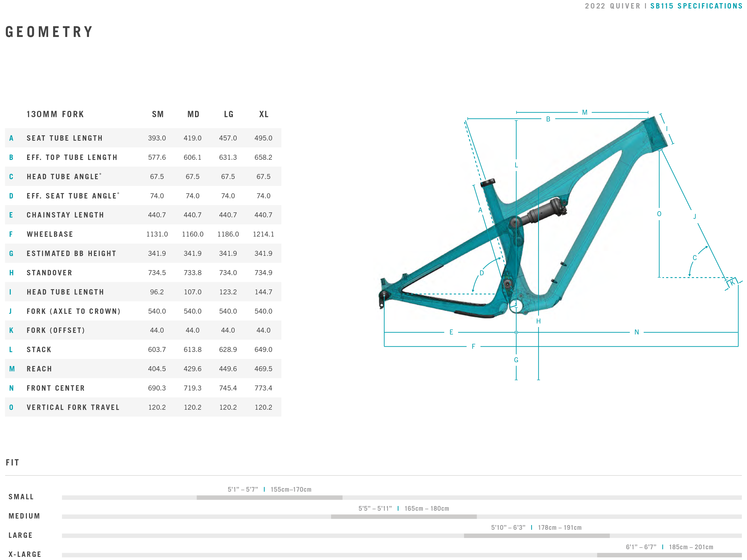
Task: Click the EFF. TOP TUBE LENGTH row label
Action: (72, 157)
